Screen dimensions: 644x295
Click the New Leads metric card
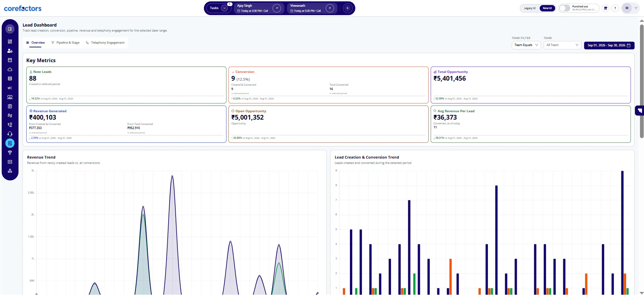click(126, 85)
